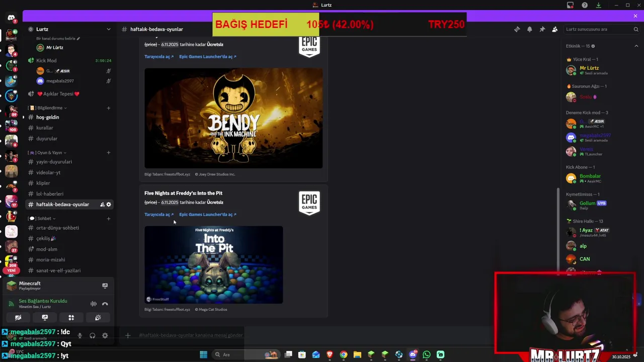Screen dimensions: 644x362
Task: Open WhatsApp from taskbar
Action: (427, 354)
